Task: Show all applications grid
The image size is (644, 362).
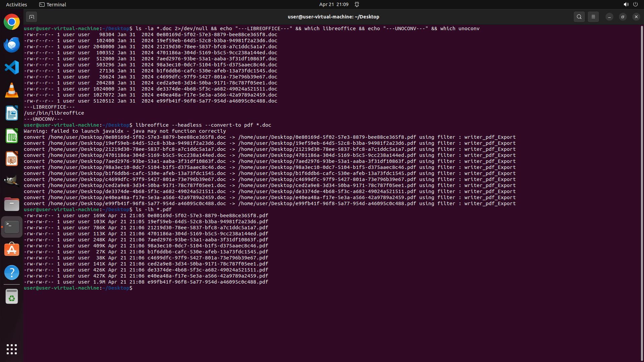Action: tap(12, 349)
